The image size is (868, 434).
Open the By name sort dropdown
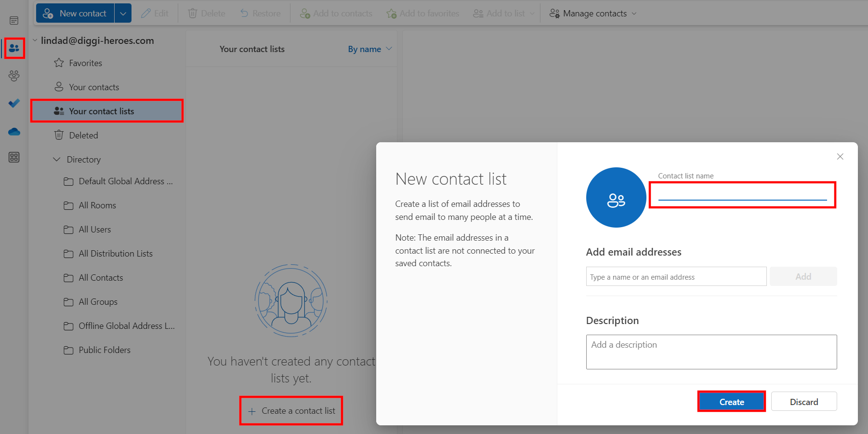point(370,49)
